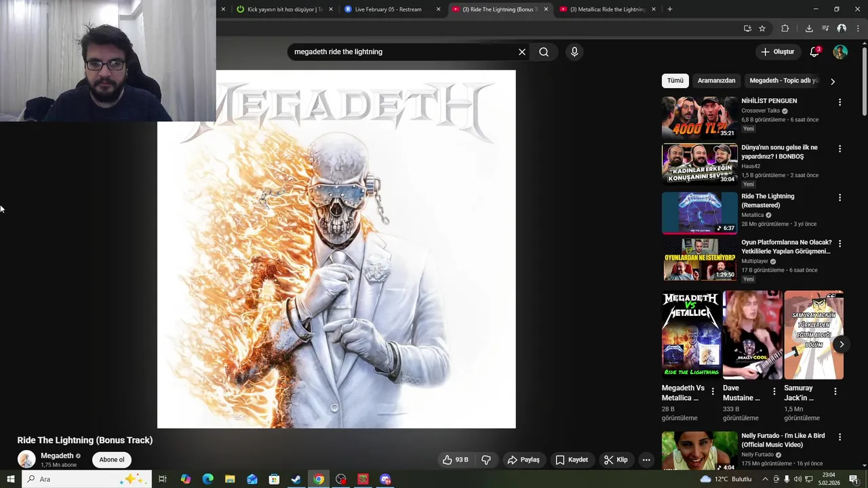Viewport: 868px width, 488px height.
Task: Open the Windows notification center
Action: click(x=854, y=479)
